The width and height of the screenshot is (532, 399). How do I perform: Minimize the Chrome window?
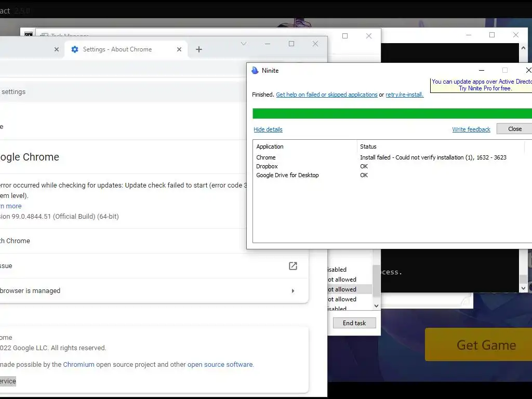click(268, 44)
